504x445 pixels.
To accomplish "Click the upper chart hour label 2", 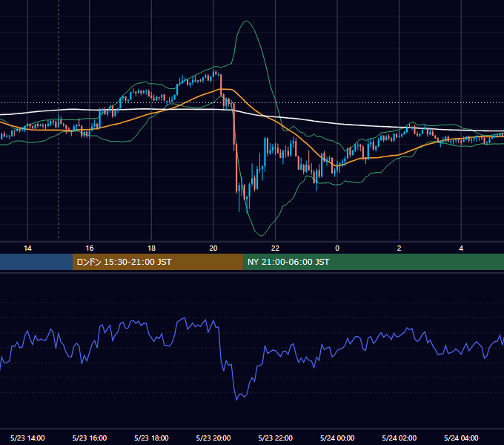I will click(x=399, y=248).
